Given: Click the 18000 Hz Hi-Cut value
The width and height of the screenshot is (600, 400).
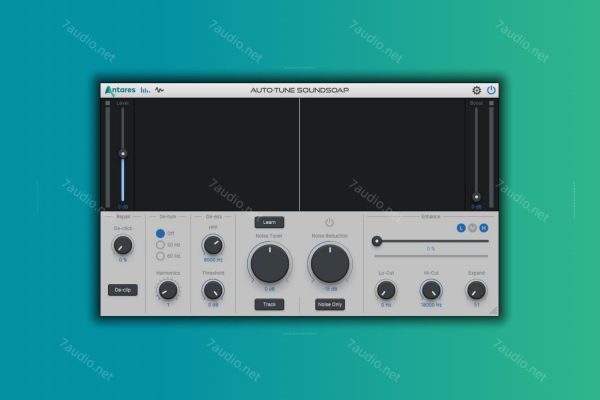Looking at the screenshot, I should tap(431, 305).
